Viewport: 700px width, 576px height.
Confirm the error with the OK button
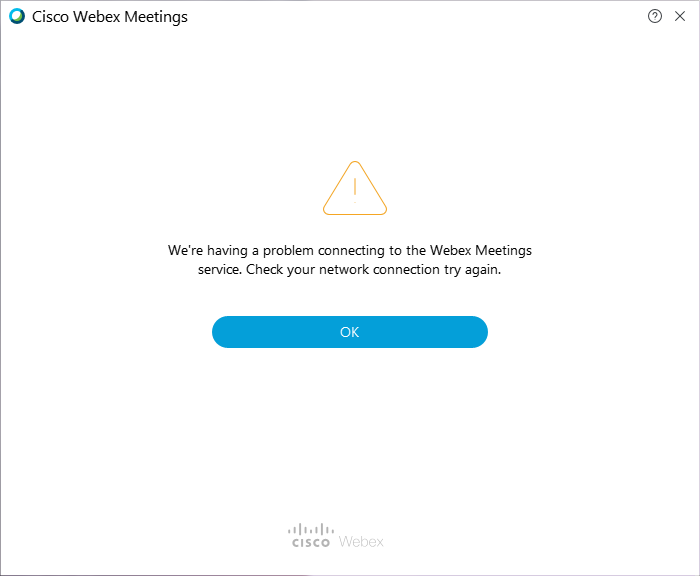[350, 332]
